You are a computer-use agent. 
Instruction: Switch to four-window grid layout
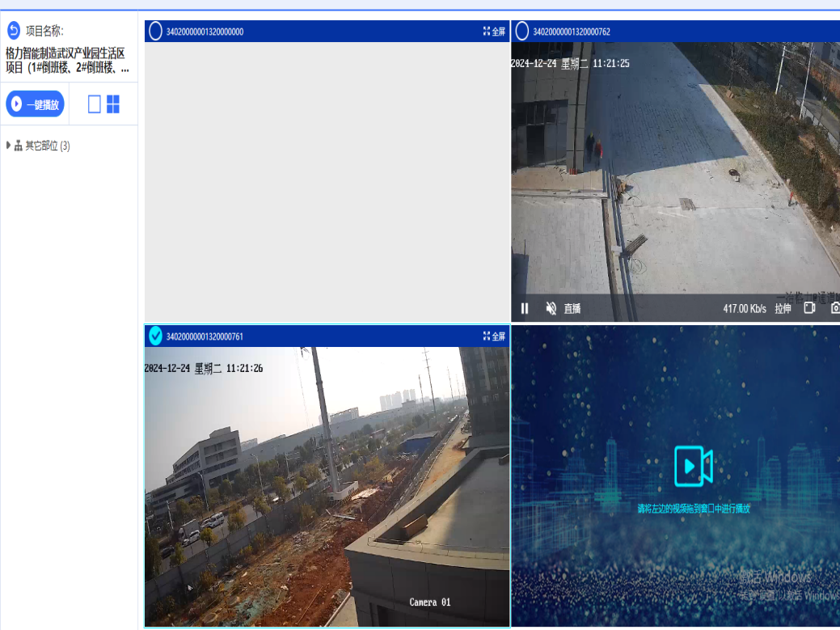pyautogui.click(x=113, y=104)
